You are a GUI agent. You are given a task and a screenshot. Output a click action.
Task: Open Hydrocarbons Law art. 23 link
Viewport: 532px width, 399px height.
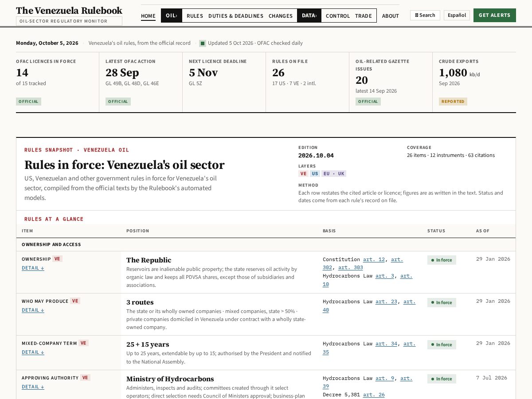pyautogui.click(x=386, y=301)
